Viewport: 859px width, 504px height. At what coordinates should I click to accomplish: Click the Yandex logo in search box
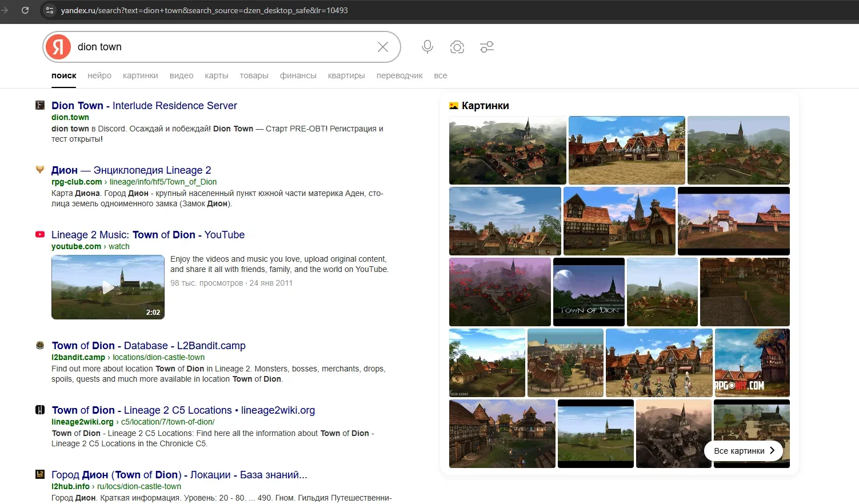click(58, 47)
